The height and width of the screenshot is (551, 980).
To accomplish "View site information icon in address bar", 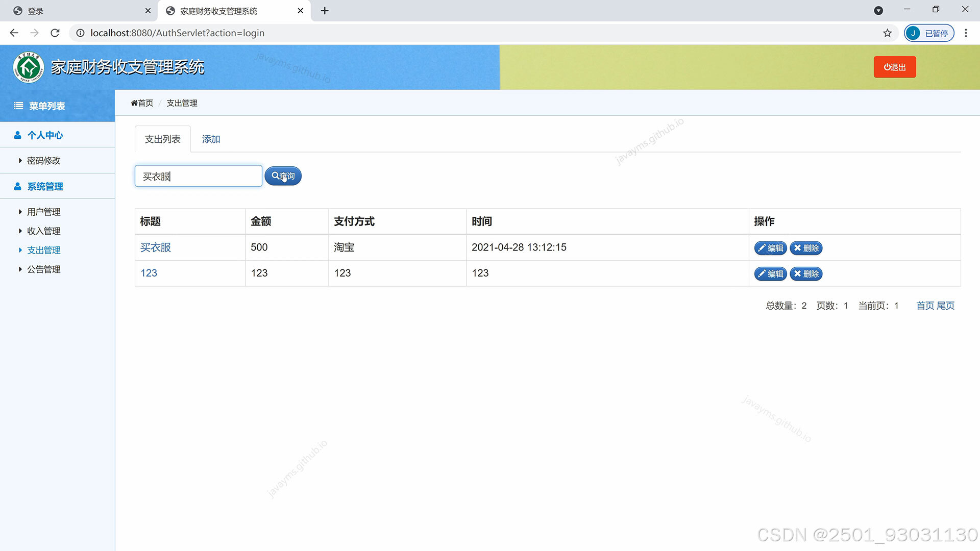I will click(x=80, y=33).
